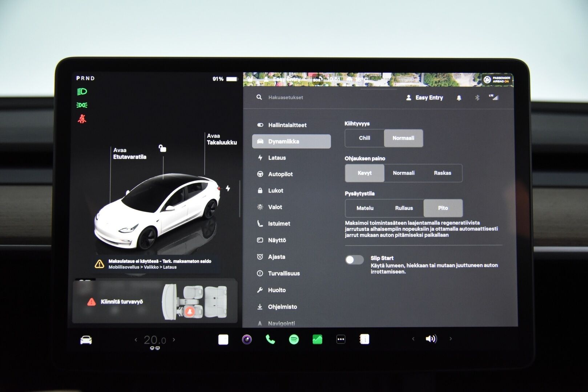Open Huolto service menu
This screenshot has height=392, width=588.
click(x=291, y=290)
